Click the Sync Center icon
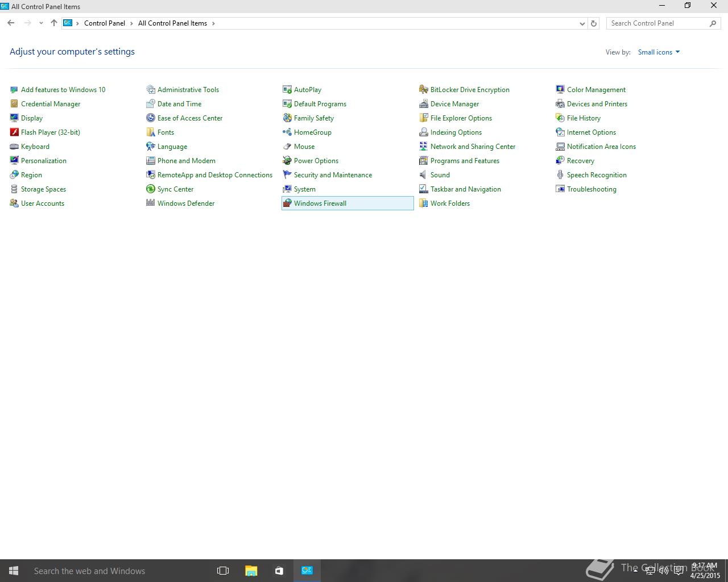 151,189
